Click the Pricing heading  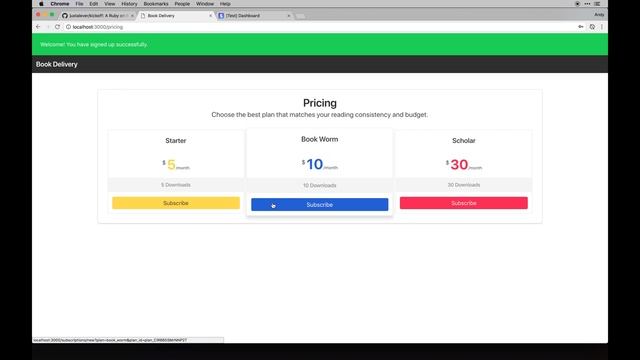320,103
